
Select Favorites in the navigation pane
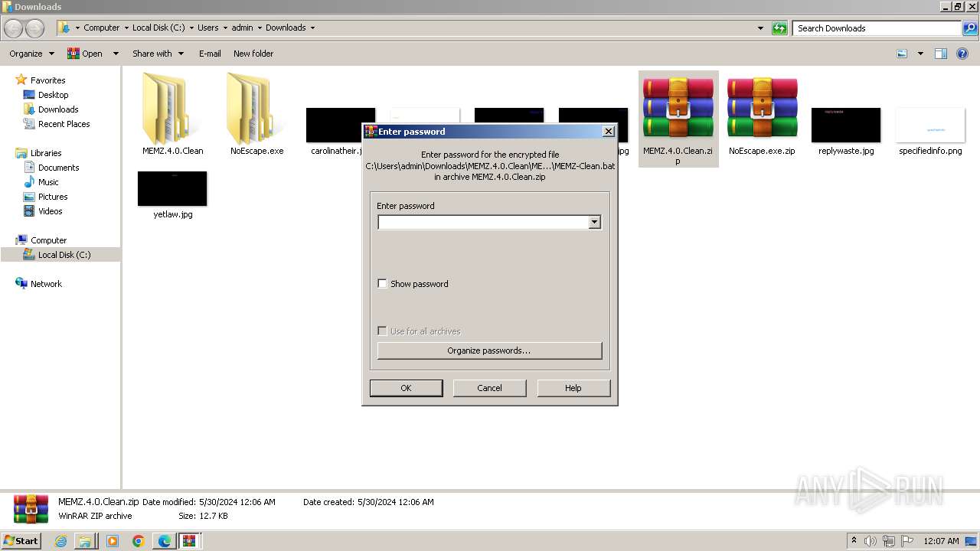point(47,80)
